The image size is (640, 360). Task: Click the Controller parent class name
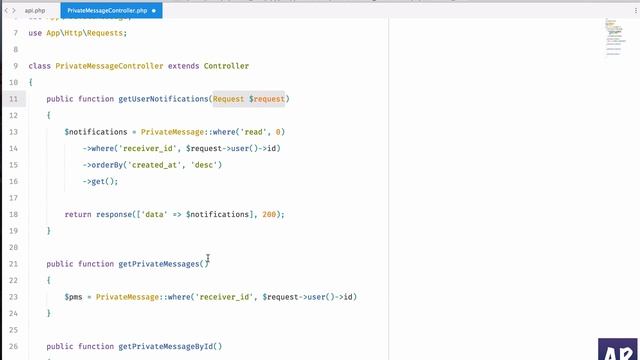(x=227, y=66)
